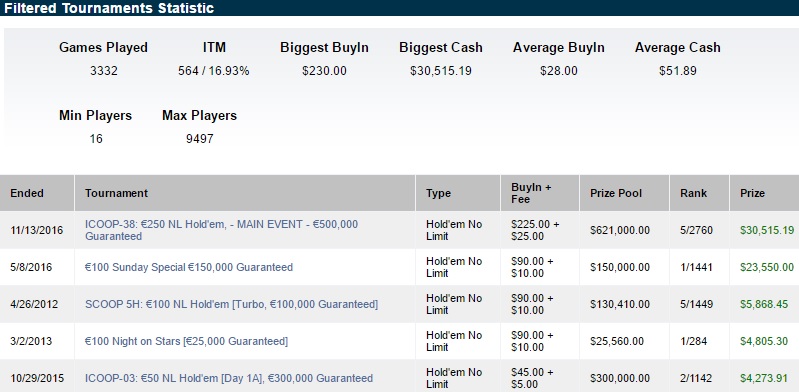The height and width of the screenshot is (392, 799).
Task: Open the ICOOP-03 Day 1A tournament link
Action: (229, 378)
